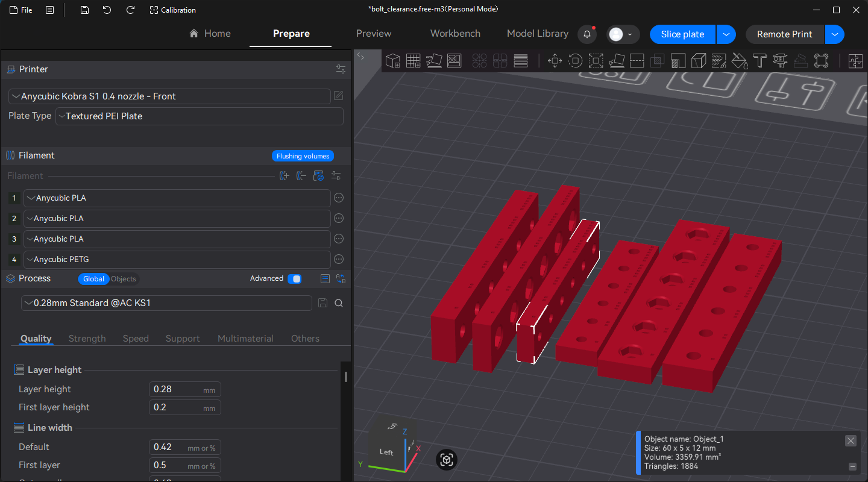The image size is (868, 482).
Task: Expand the Slice plate dropdown arrow
Action: click(726, 34)
